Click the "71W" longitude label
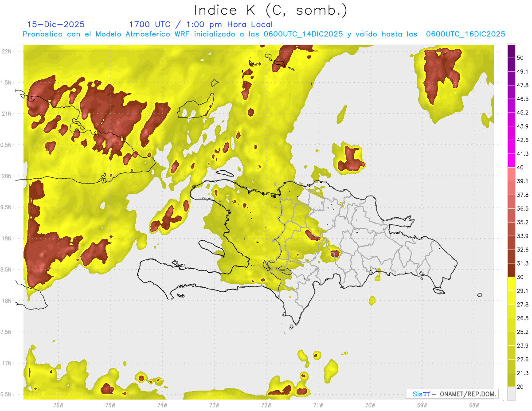532x411 pixels. 318,405
